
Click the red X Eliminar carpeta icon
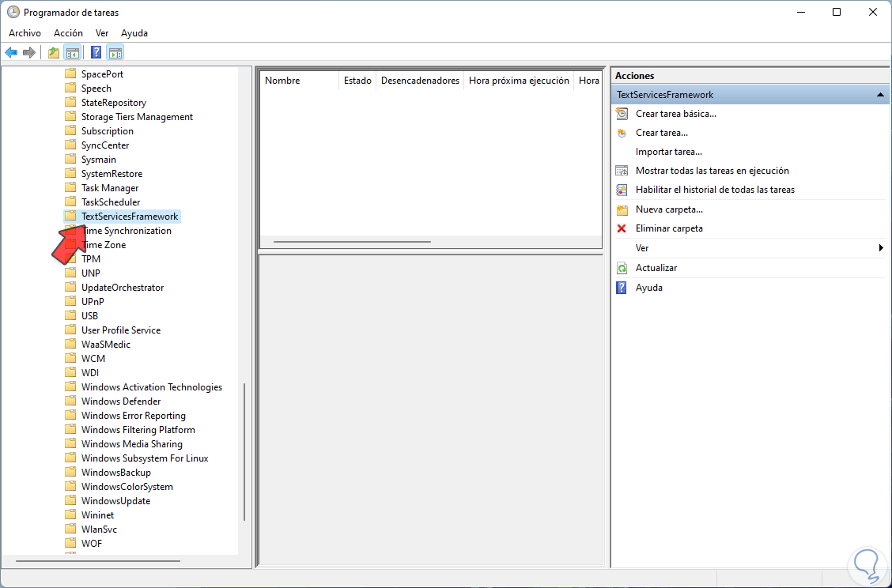coord(622,228)
